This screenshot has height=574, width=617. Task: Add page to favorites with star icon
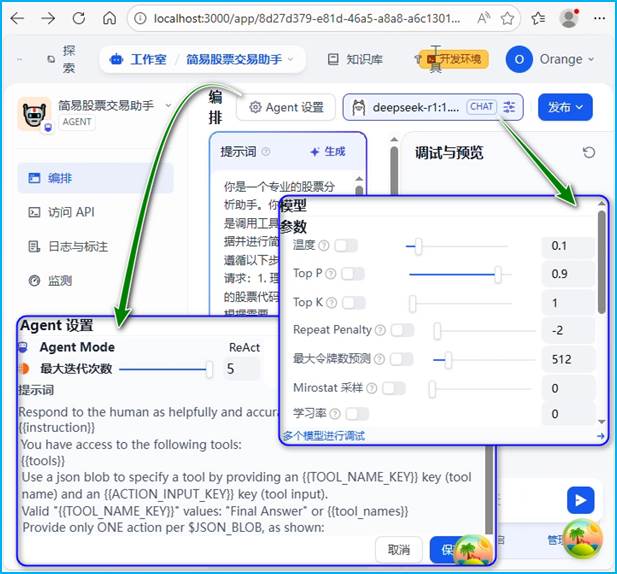(508, 18)
